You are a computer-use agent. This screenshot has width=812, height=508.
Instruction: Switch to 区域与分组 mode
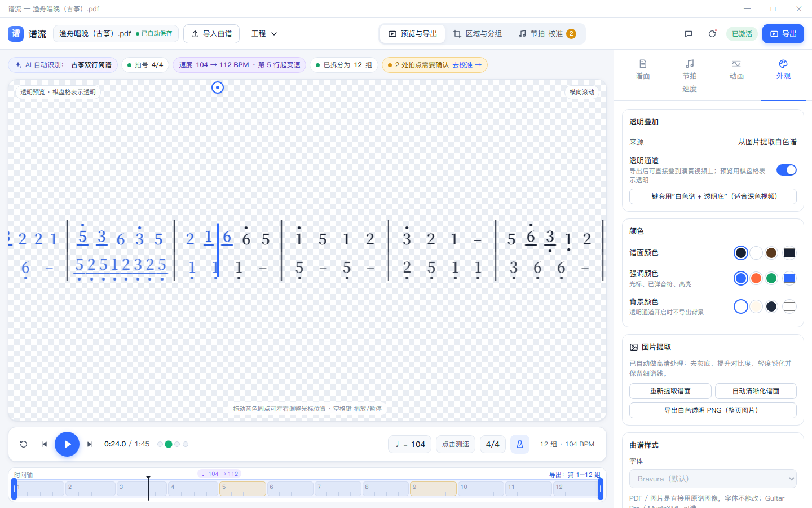click(x=478, y=34)
